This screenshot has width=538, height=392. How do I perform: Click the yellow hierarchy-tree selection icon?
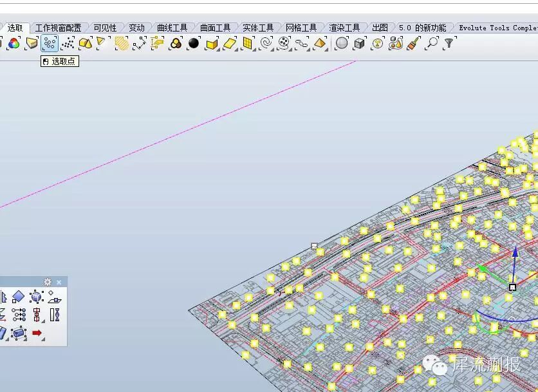tap(157, 44)
